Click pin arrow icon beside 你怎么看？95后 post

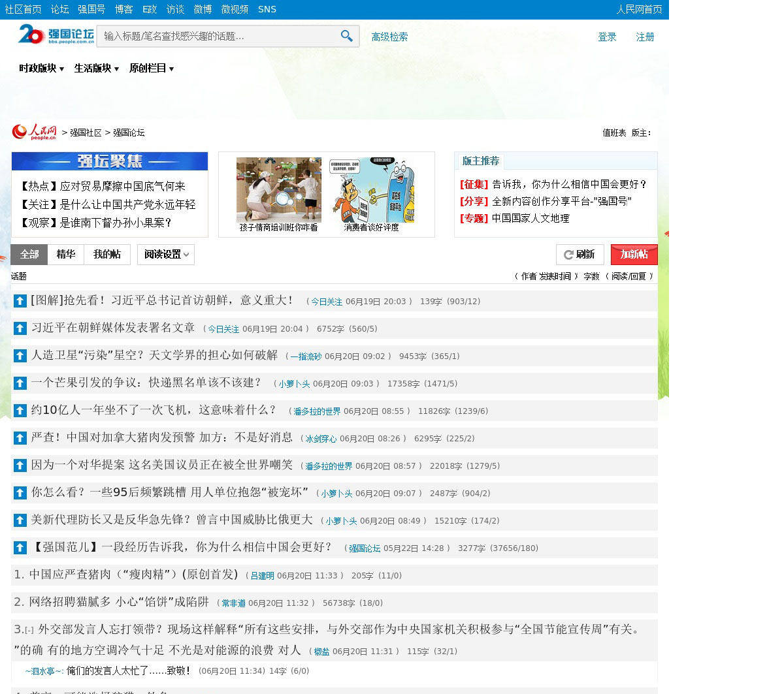coord(20,493)
